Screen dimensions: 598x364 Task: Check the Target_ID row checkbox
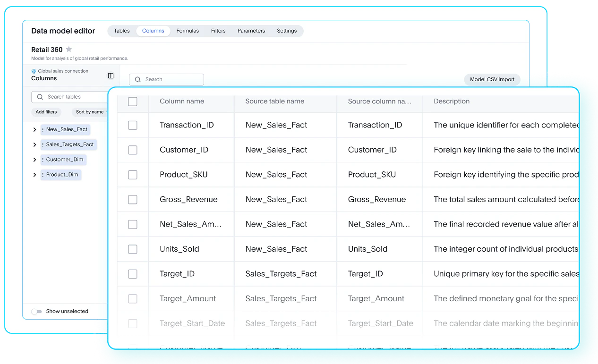[x=133, y=274]
